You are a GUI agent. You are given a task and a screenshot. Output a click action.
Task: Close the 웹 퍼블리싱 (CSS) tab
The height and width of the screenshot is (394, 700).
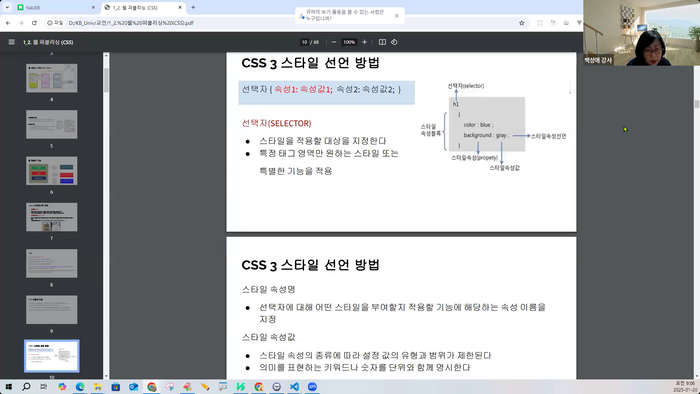pyautogui.click(x=180, y=8)
